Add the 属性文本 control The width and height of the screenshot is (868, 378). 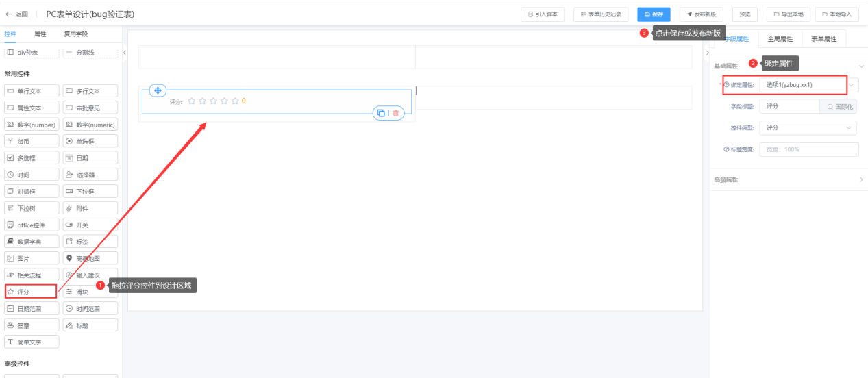(32, 108)
